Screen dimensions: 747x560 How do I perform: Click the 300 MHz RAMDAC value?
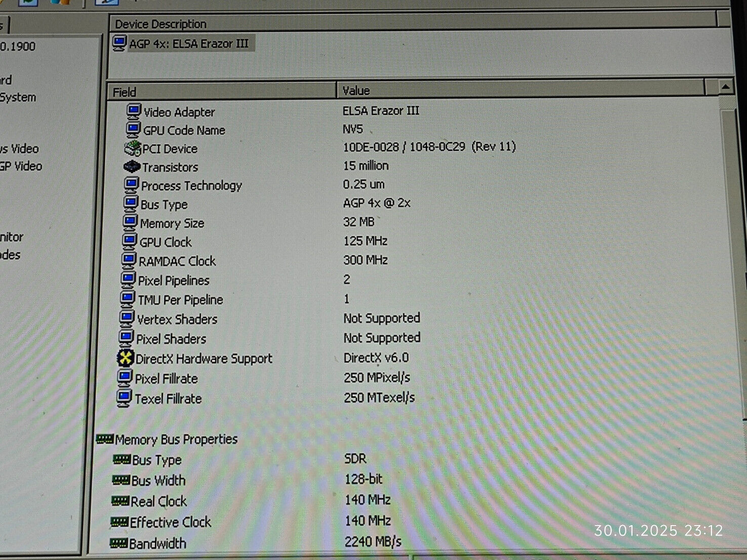coord(365,260)
